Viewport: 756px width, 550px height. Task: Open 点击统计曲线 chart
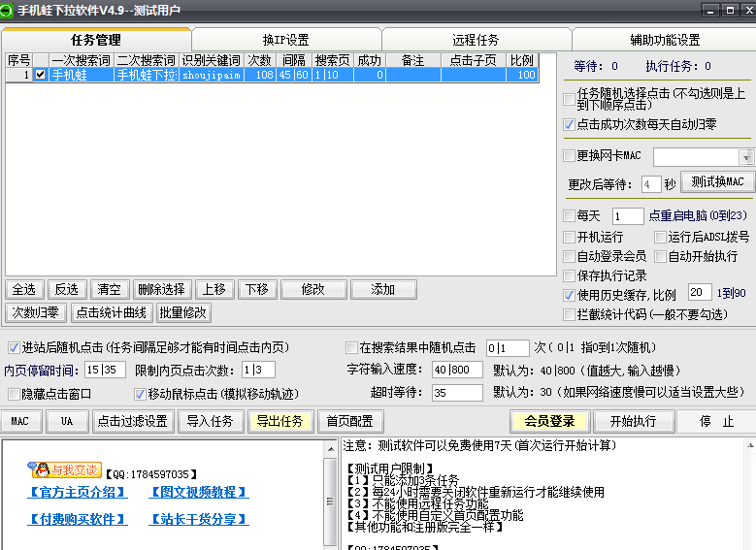pos(111,312)
